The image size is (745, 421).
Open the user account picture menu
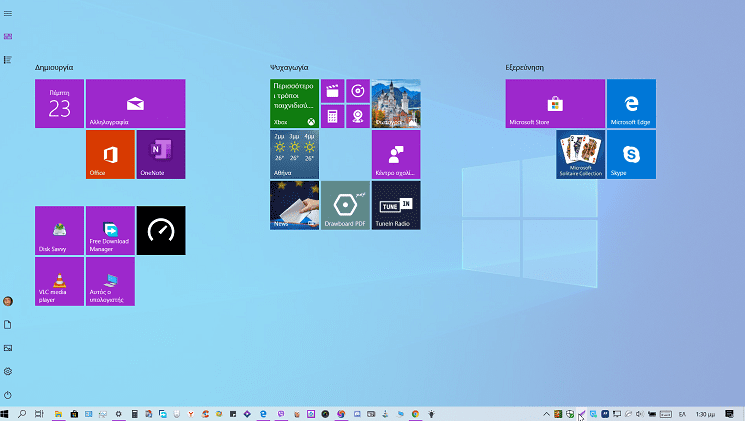8,301
